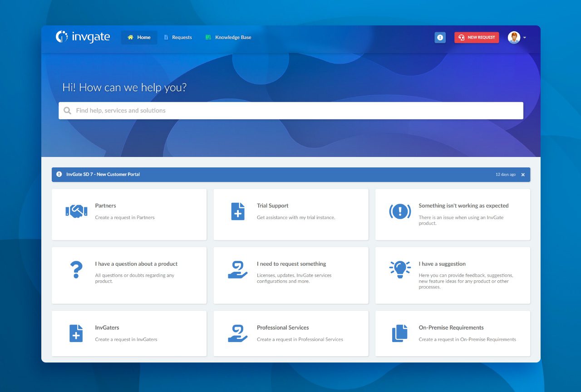Click the lightbulb suggestion icon
This screenshot has width=581, height=392.
point(400,269)
